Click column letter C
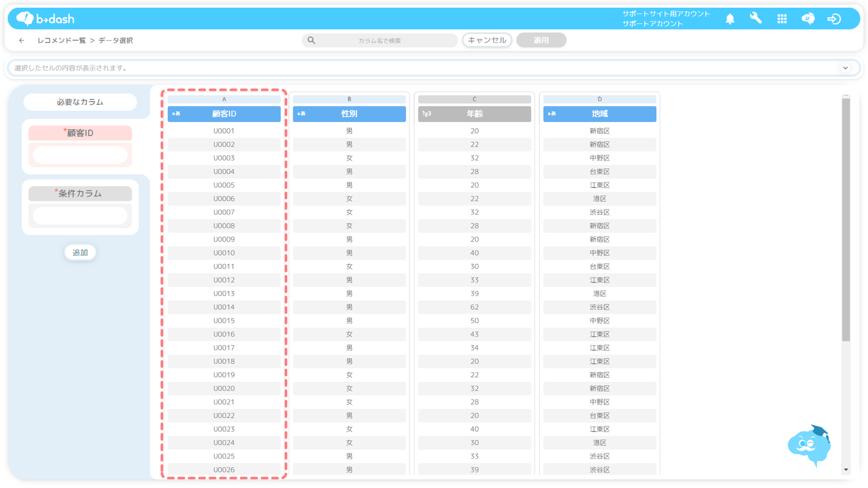 (x=474, y=99)
